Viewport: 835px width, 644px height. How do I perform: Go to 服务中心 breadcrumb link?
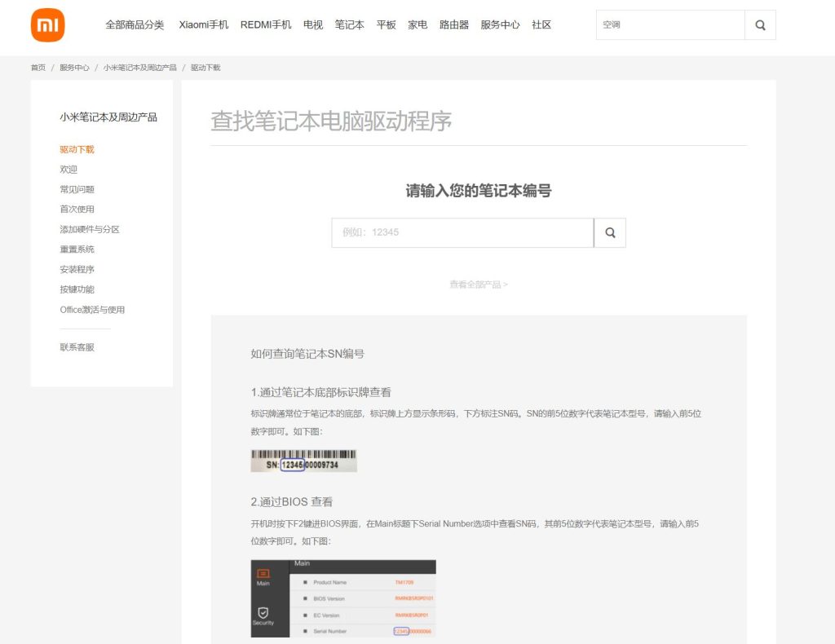pos(74,68)
